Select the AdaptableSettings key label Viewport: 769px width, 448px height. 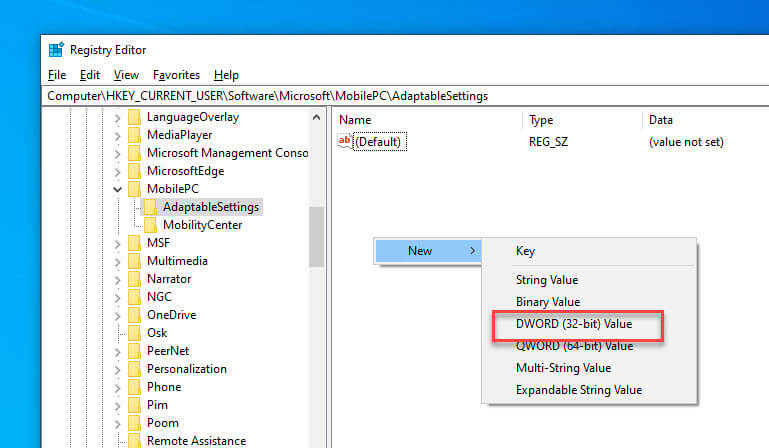click(211, 207)
